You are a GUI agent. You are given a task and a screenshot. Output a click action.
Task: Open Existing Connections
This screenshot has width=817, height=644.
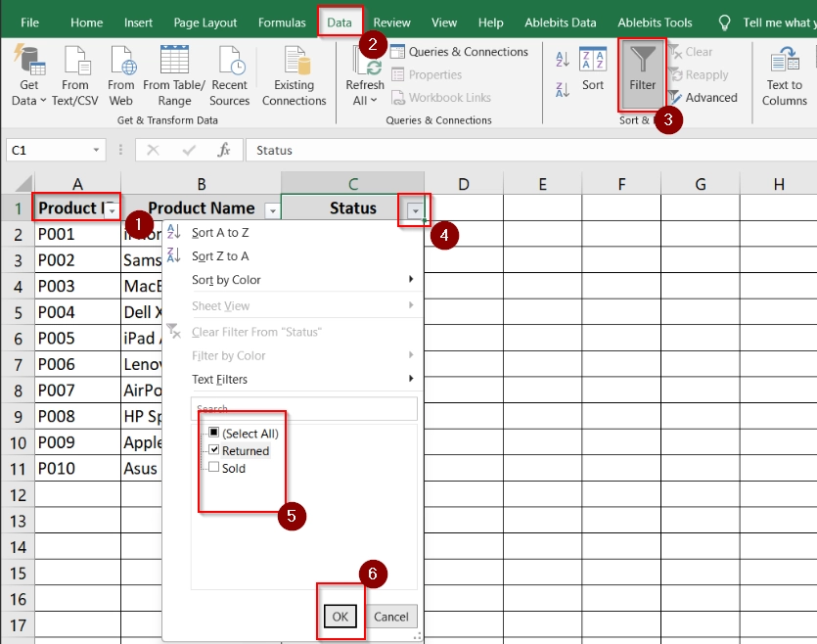point(295,75)
